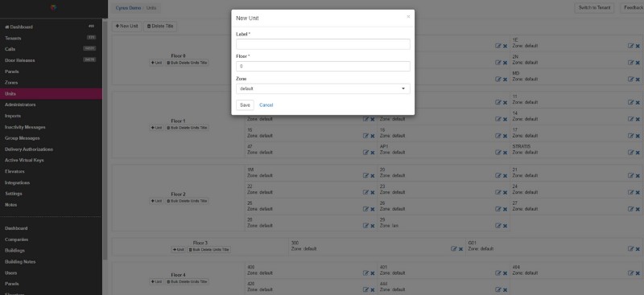Edit unit 25

pyautogui.click(x=365, y=209)
